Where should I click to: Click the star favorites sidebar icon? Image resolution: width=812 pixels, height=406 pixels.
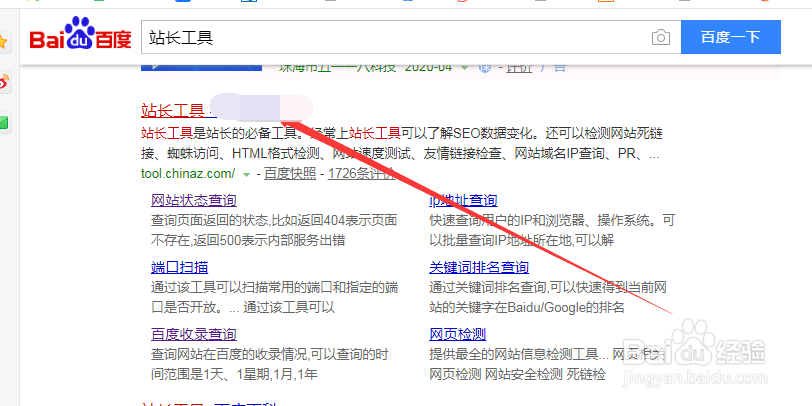pos(3,41)
